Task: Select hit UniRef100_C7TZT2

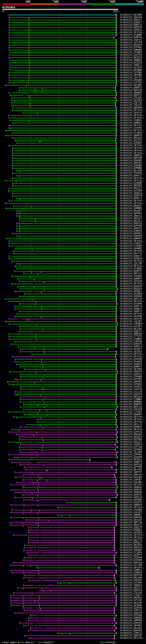Action: click(131, 337)
